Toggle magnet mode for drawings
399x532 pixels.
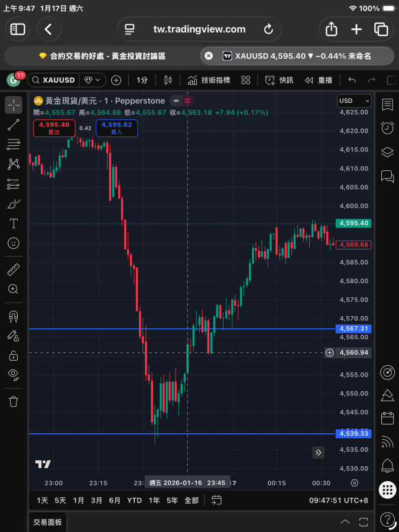(x=14, y=316)
